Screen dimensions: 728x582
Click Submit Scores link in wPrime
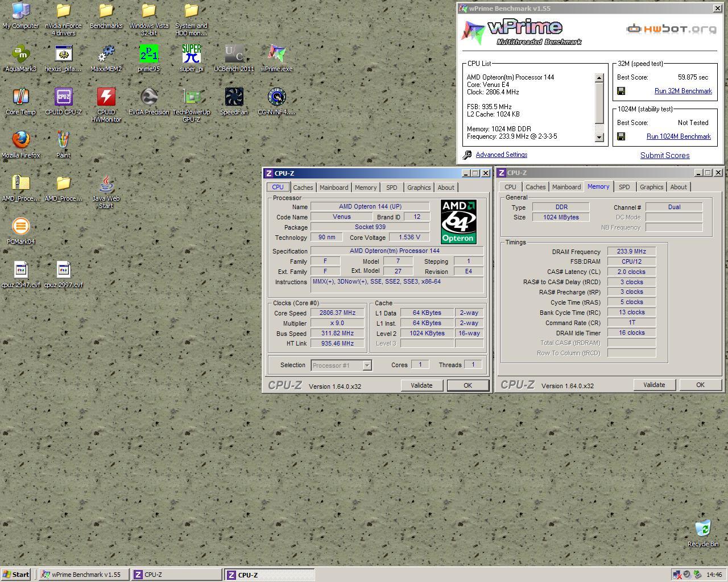pos(665,155)
